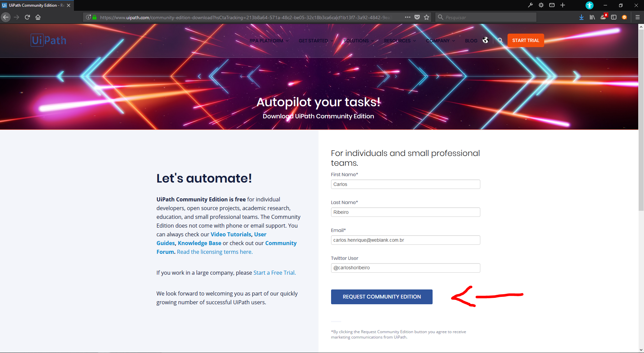Click Request Community Edition button

click(381, 297)
